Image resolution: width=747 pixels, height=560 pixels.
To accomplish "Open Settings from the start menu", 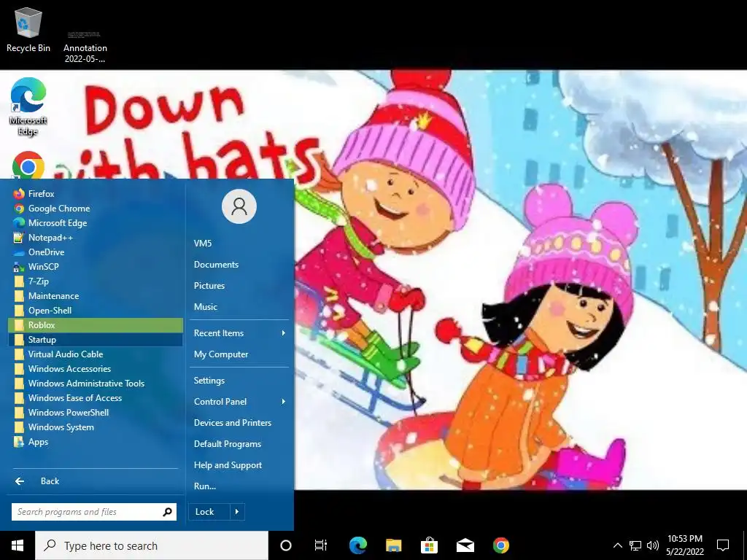I will 239,381.
